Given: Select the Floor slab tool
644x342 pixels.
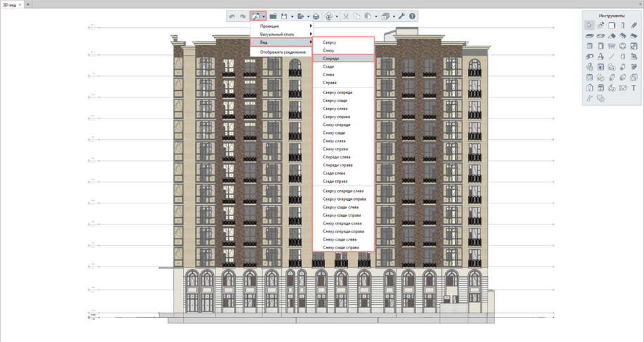Looking at the screenshot, I should coord(590,36).
